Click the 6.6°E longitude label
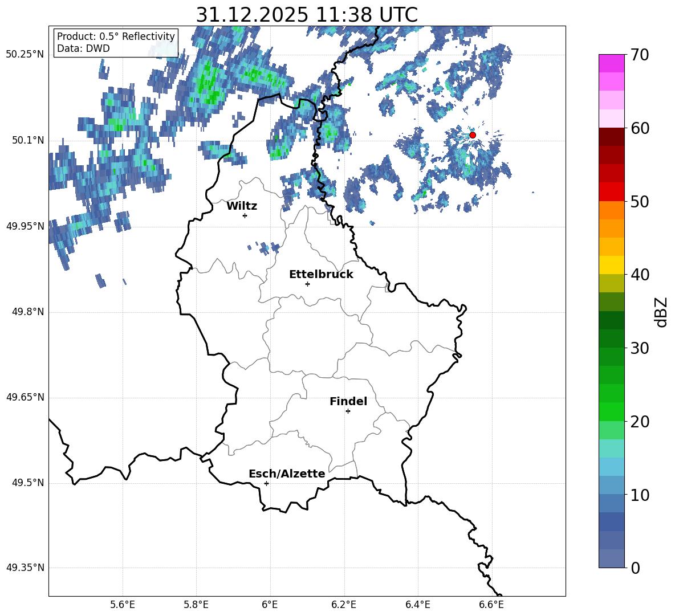675x616 pixels. click(x=491, y=605)
